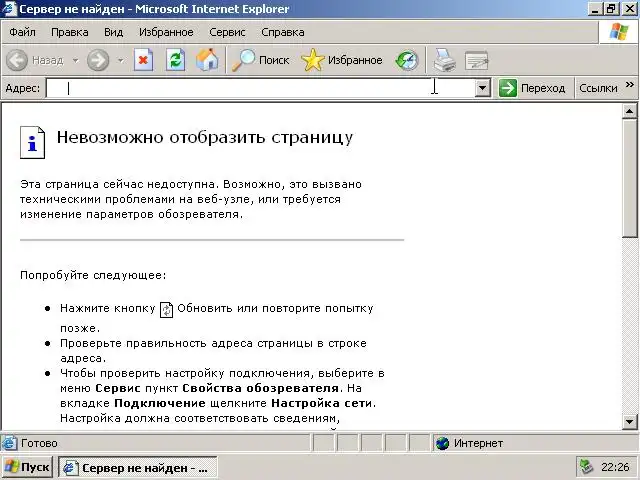Click the Back (Назад) arrow icon
640x480 pixels.
tap(17, 60)
